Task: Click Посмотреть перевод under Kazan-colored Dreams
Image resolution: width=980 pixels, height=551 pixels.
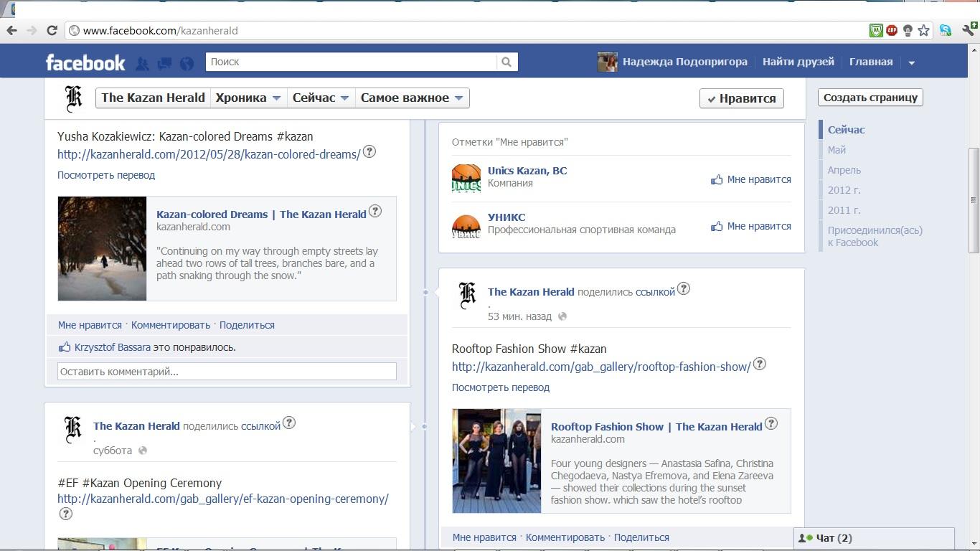Action: click(x=106, y=175)
